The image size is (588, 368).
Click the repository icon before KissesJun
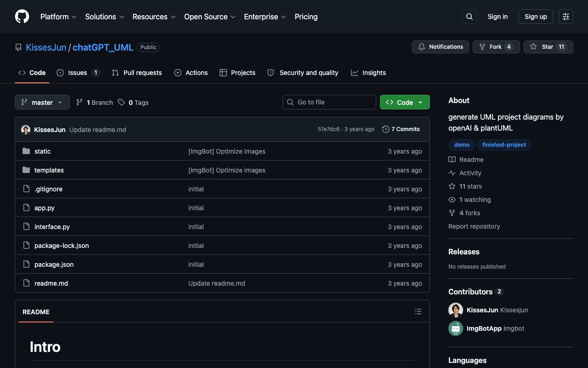18,47
